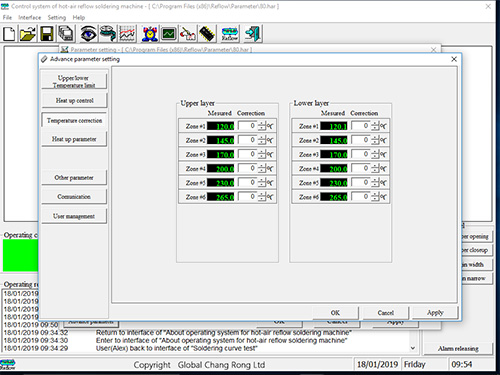Viewport: 500px width, 375px height.
Task: Click the Alarm releasing button
Action: coord(458,349)
